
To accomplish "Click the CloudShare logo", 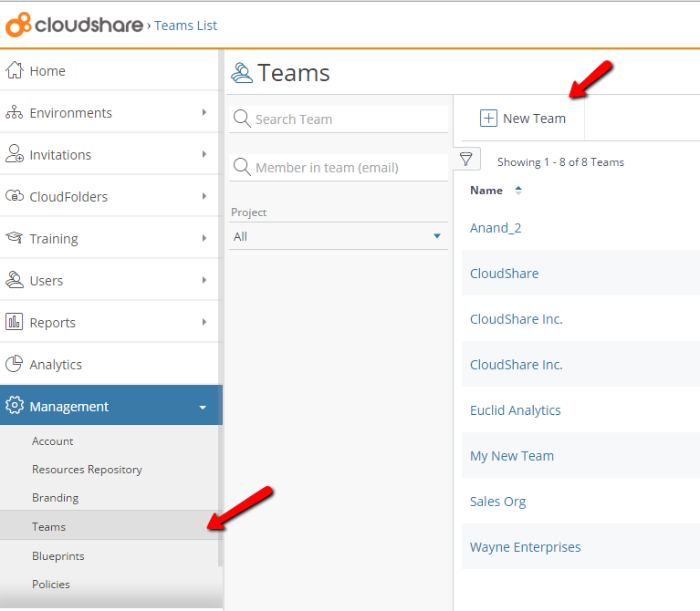I will point(74,25).
